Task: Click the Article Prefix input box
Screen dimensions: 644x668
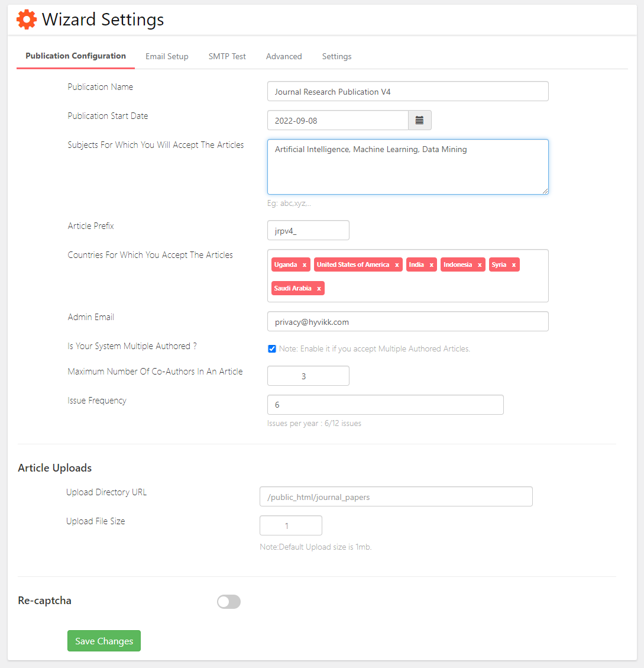Action: point(308,231)
